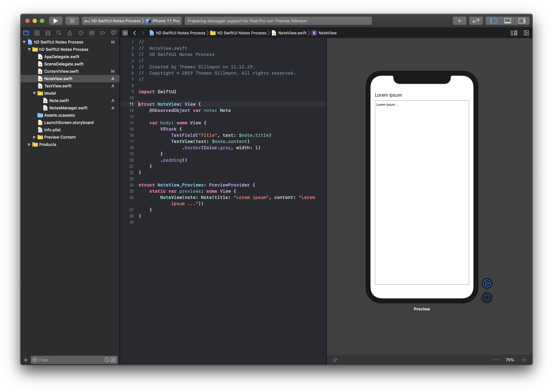Zoom in the preview canvas

point(524,360)
